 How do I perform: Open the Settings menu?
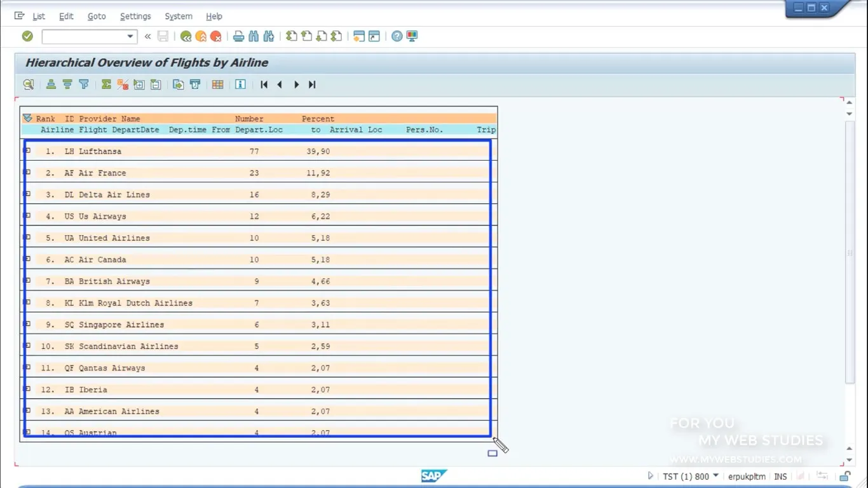point(135,16)
